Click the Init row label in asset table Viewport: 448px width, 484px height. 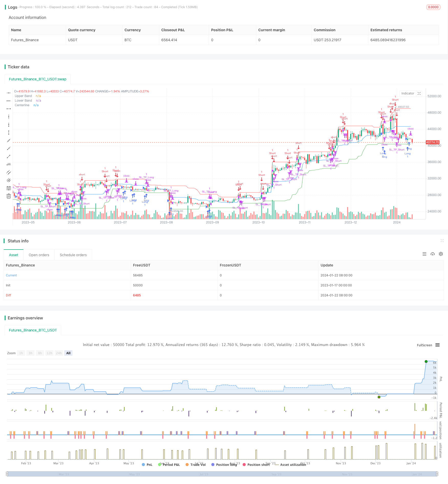(x=8, y=285)
